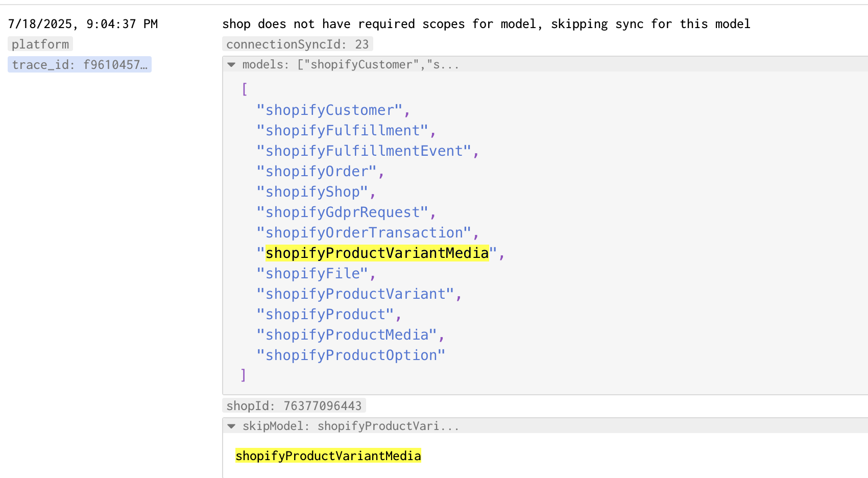Click highlighted shopifyProductVariantMedia in models array

click(377, 253)
